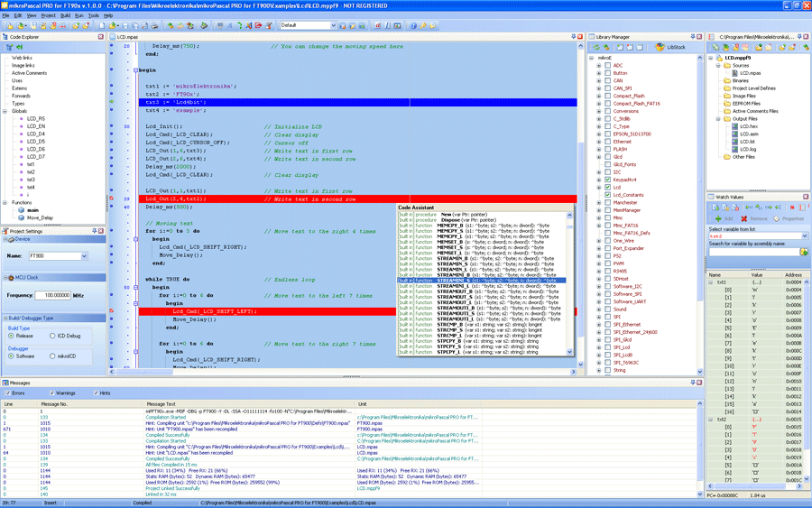Click the Code Assistant list vertical scrollbar

pos(569,283)
